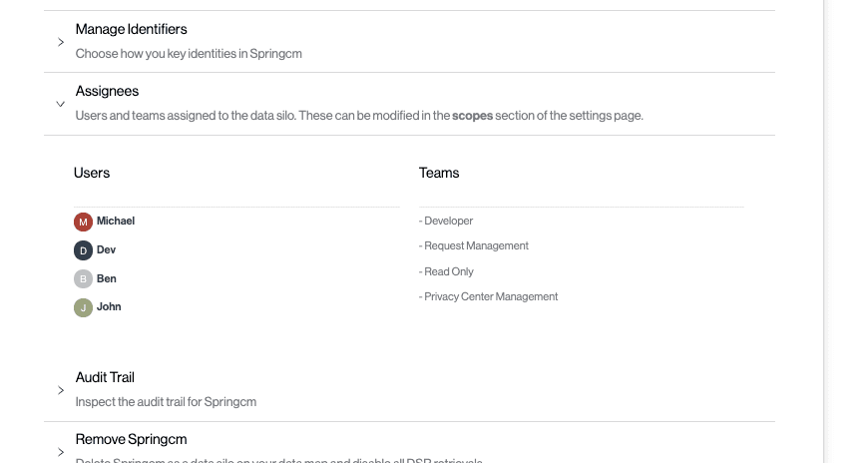Collapse the Assignees section chevron
868x463 pixels.
click(x=61, y=104)
